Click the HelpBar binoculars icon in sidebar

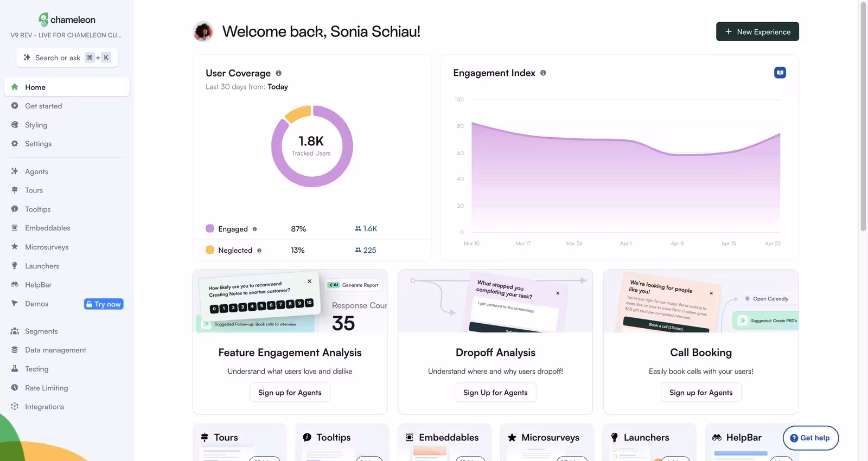15,285
